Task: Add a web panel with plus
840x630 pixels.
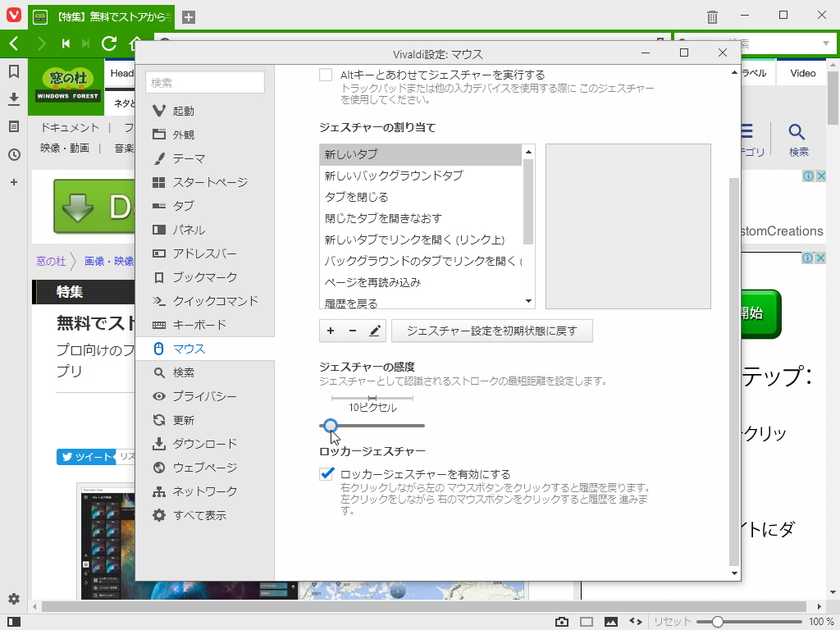Action: (14, 182)
